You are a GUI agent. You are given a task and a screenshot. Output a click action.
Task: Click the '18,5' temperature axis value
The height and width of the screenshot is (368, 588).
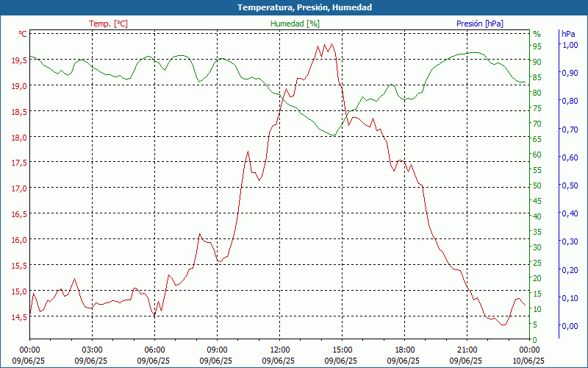20,112
